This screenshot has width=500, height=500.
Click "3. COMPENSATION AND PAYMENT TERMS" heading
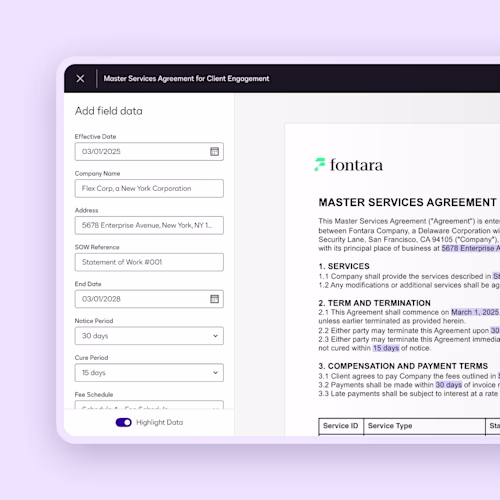pos(403,366)
